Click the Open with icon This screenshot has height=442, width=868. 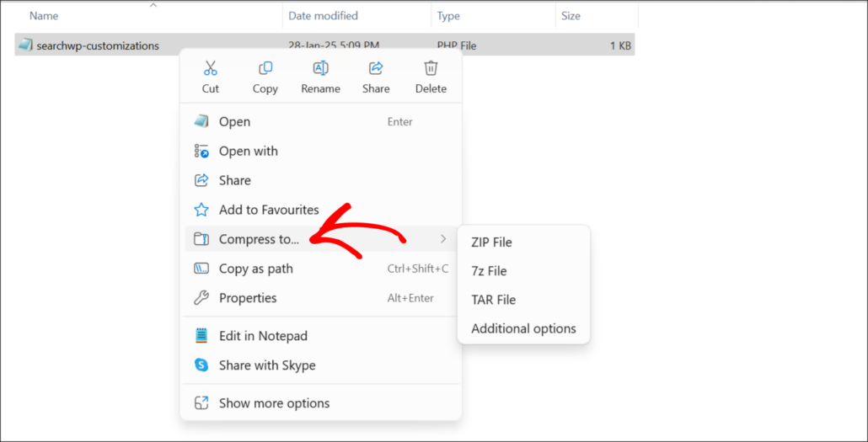pyautogui.click(x=201, y=151)
